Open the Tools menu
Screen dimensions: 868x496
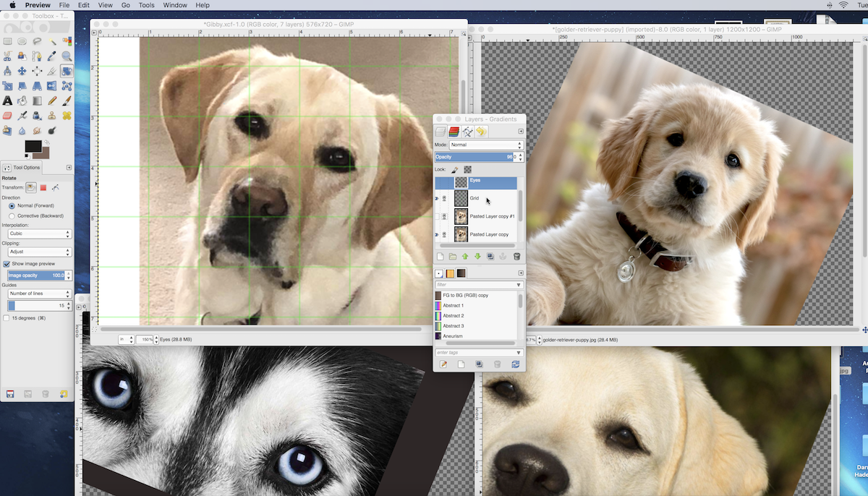pyautogui.click(x=146, y=5)
